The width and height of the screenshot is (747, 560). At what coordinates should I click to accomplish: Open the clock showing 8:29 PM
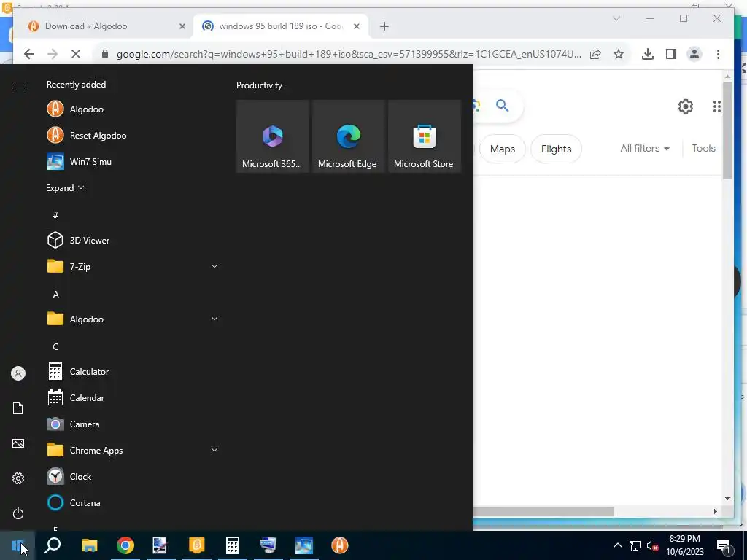(x=684, y=545)
